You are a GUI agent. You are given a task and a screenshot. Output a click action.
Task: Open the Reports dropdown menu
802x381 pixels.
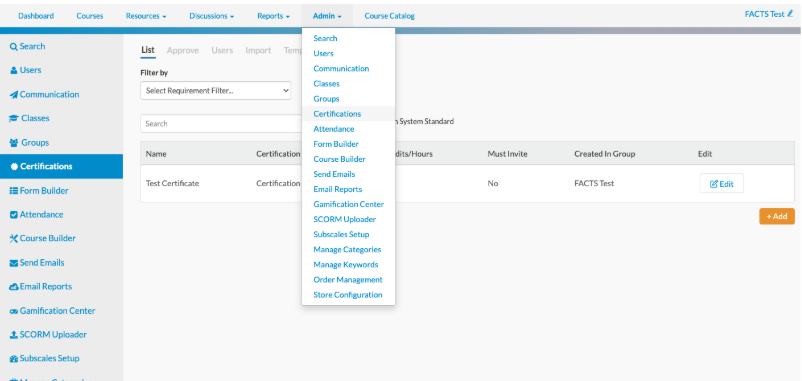coord(274,16)
